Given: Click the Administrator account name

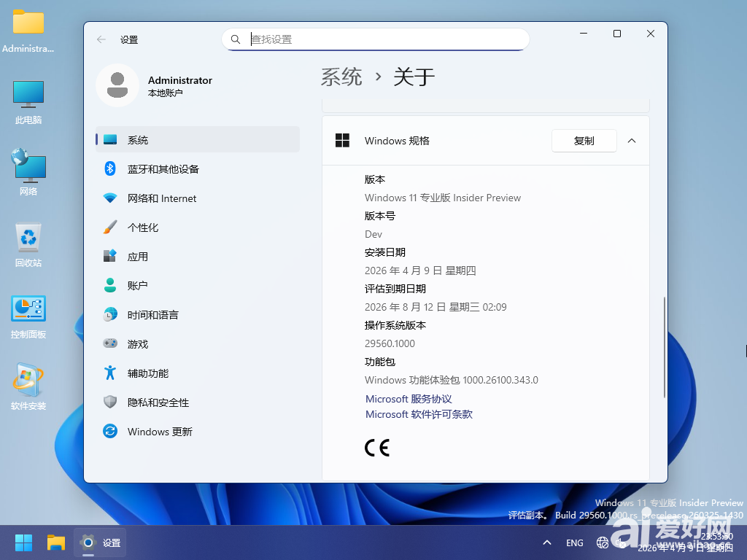Looking at the screenshot, I should tap(180, 80).
